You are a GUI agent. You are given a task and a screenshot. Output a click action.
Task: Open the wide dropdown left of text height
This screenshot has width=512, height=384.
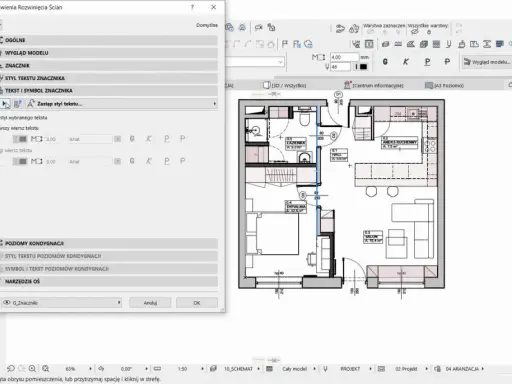click(x=255, y=62)
